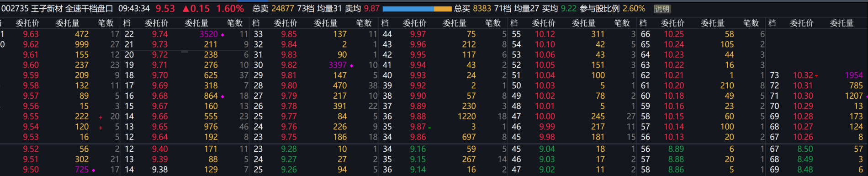Click the 参与股比例 2.60% indicator

coord(613,9)
